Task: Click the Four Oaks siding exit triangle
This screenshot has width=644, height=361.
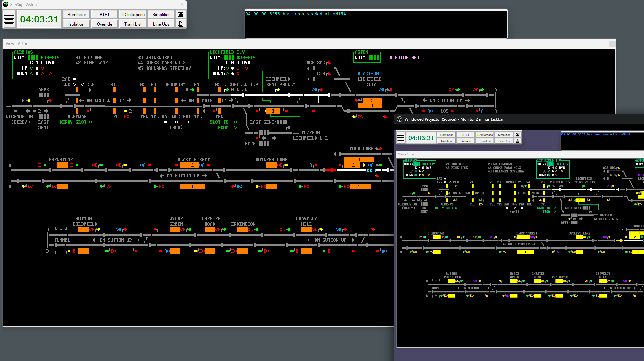Action: 335,154
